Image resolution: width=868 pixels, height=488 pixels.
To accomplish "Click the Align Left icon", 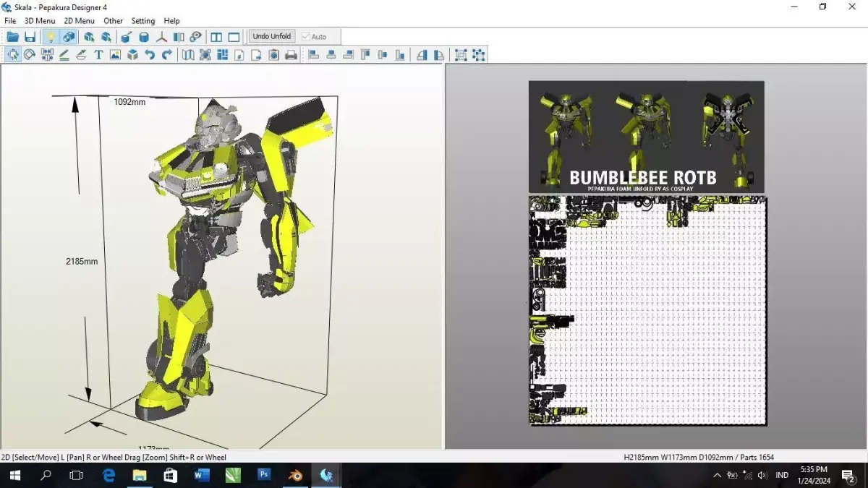I will click(x=314, y=54).
